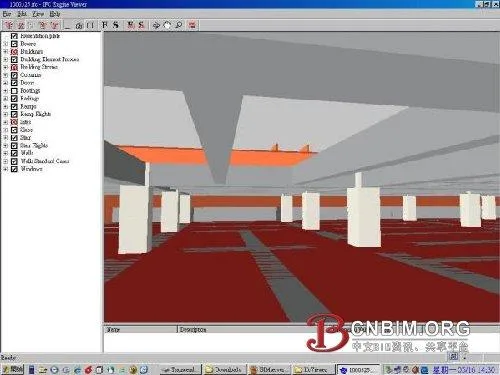Click the red S toolbar icon

tap(141, 25)
